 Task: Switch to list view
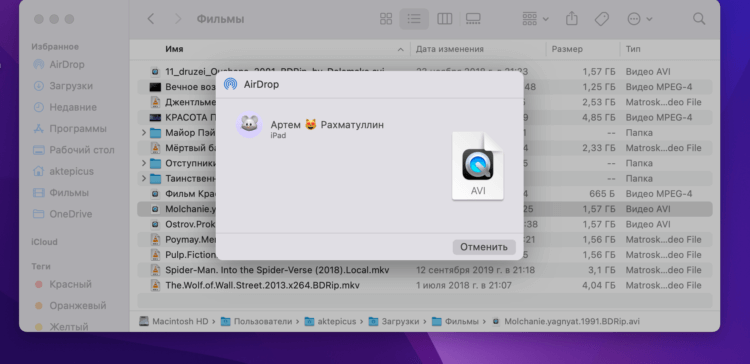point(414,19)
